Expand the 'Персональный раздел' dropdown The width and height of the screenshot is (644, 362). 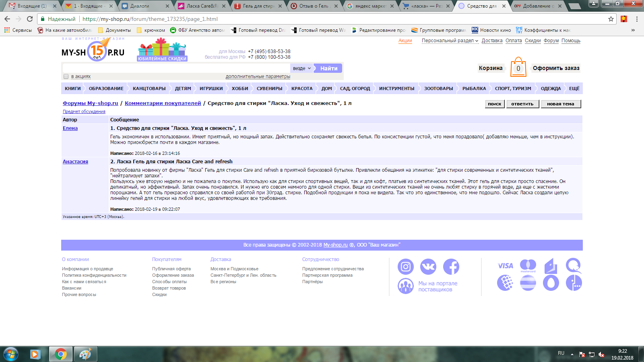(x=450, y=41)
